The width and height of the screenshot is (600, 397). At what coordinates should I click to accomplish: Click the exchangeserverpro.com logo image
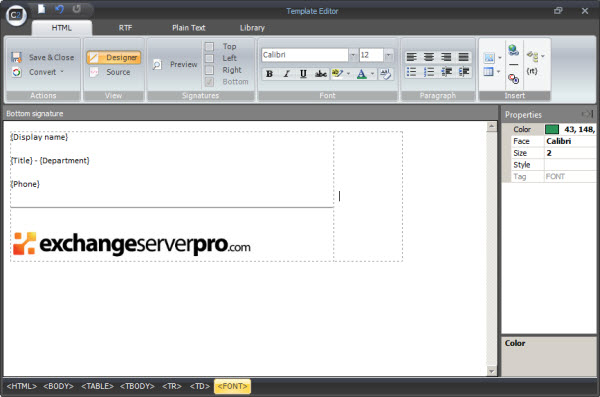click(x=132, y=244)
